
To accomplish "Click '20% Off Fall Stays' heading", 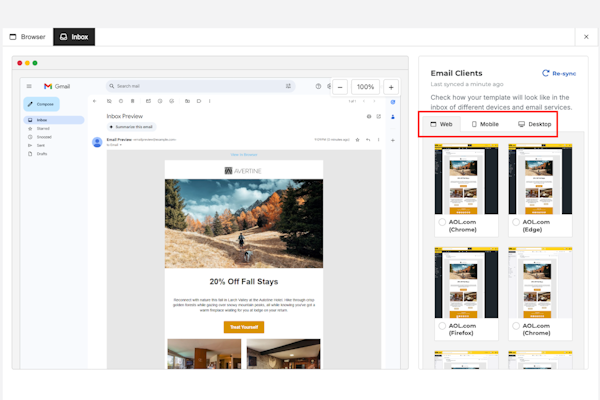I will pyautogui.click(x=244, y=282).
